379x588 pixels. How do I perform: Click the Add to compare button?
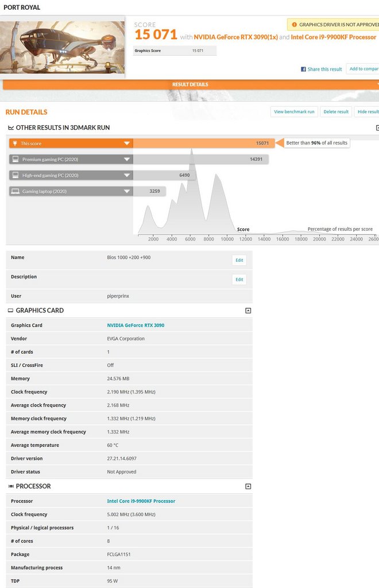363,69
